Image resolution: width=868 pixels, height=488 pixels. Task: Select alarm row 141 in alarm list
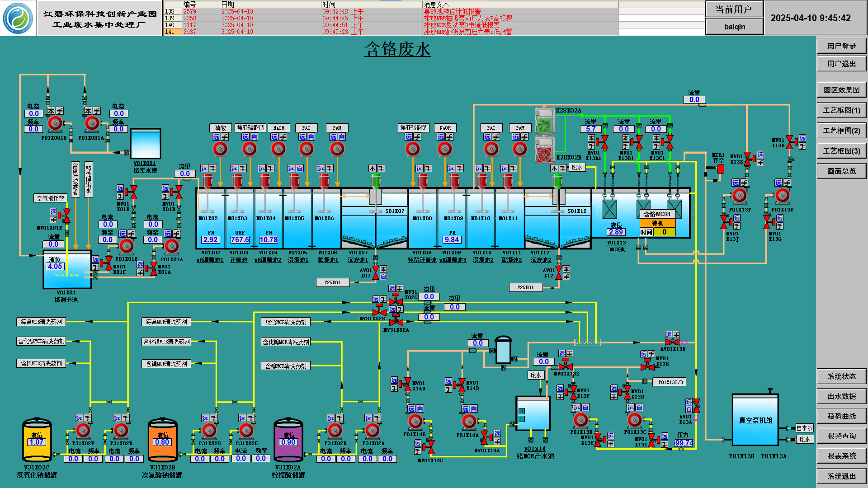[170, 32]
